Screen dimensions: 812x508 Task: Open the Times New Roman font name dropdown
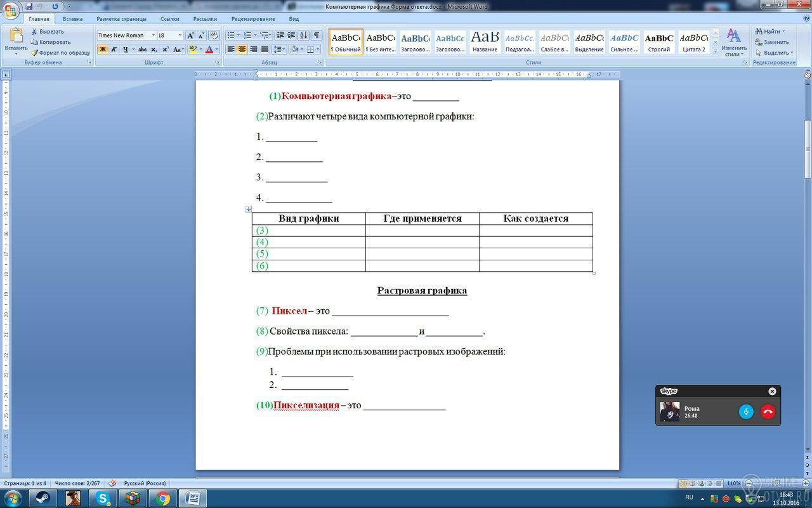coord(154,35)
